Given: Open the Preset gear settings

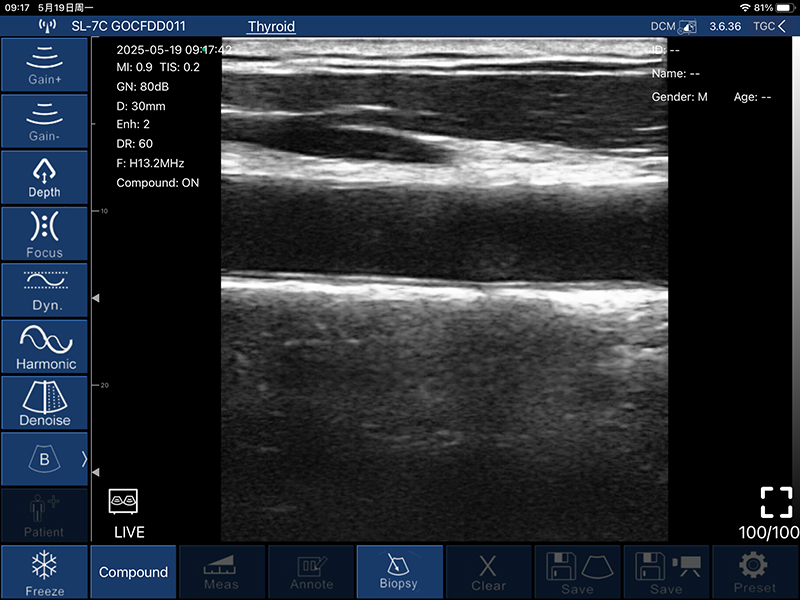Looking at the screenshot, I should pyautogui.click(x=754, y=571).
